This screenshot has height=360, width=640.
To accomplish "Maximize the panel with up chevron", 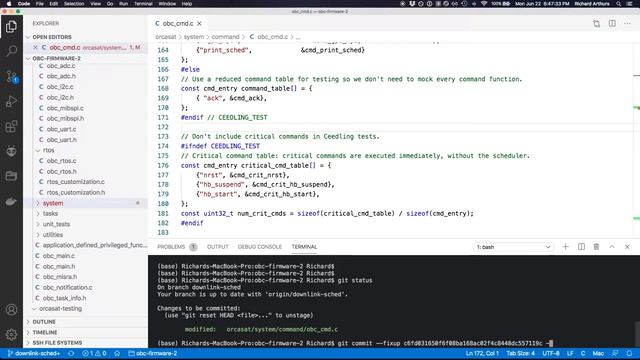I will tap(612, 247).
